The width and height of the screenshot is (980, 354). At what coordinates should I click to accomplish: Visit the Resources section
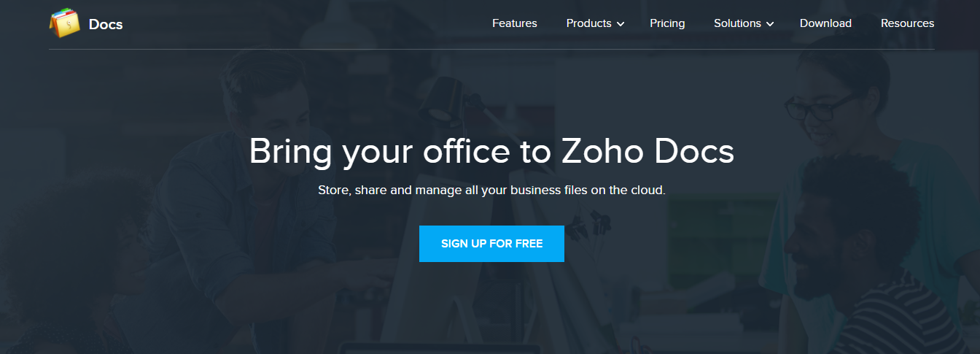click(x=907, y=23)
